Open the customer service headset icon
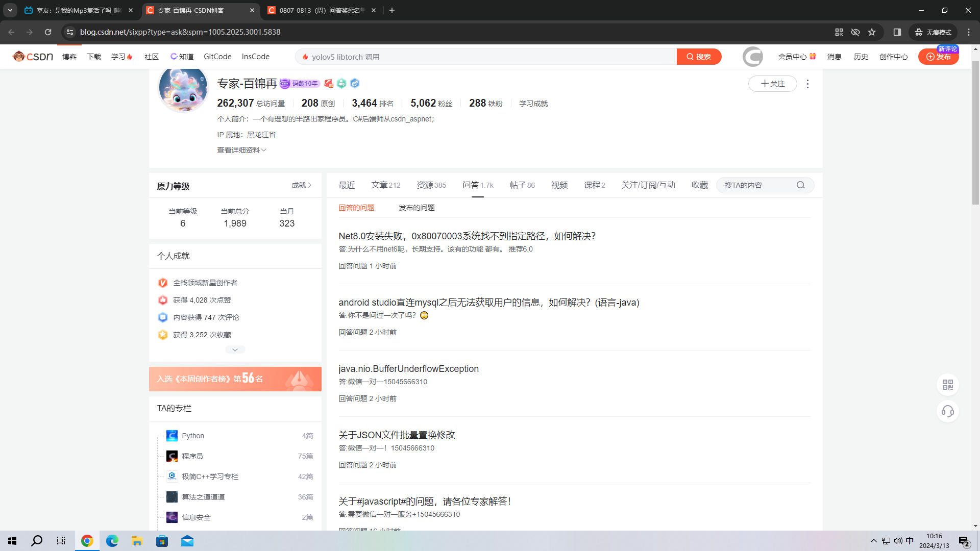The height and width of the screenshot is (551, 980). click(x=947, y=412)
